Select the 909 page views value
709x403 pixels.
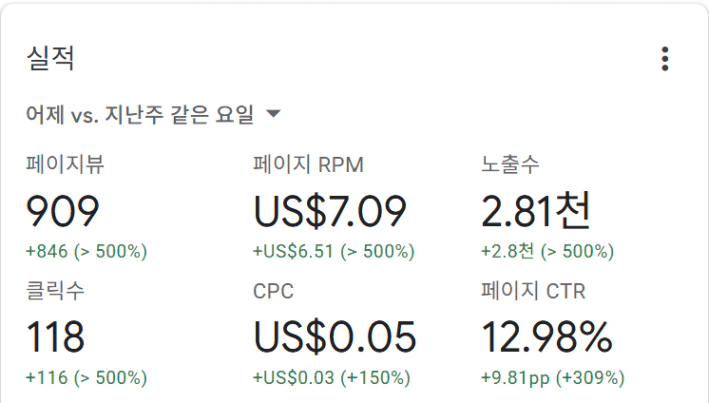click(x=62, y=211)
